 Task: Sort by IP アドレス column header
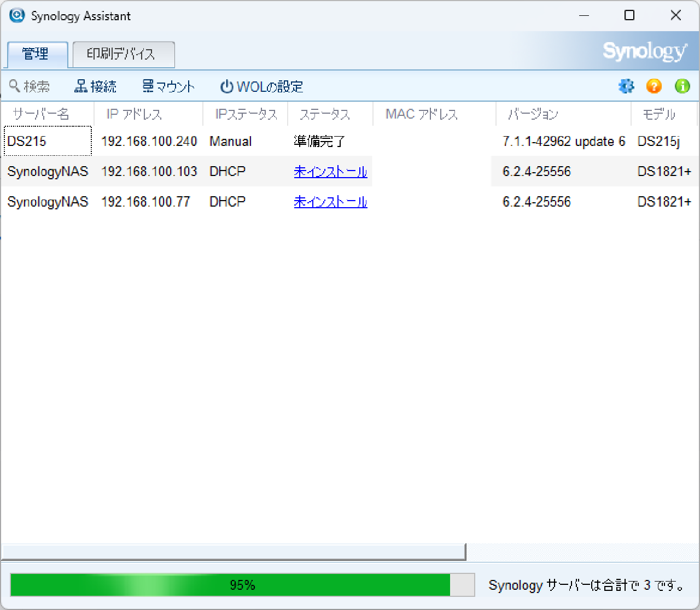point(148,114)
